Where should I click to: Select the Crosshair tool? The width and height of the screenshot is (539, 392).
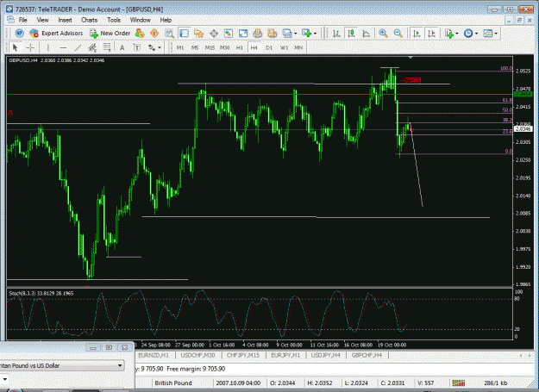pyautogui.click(x=30, y=47)
